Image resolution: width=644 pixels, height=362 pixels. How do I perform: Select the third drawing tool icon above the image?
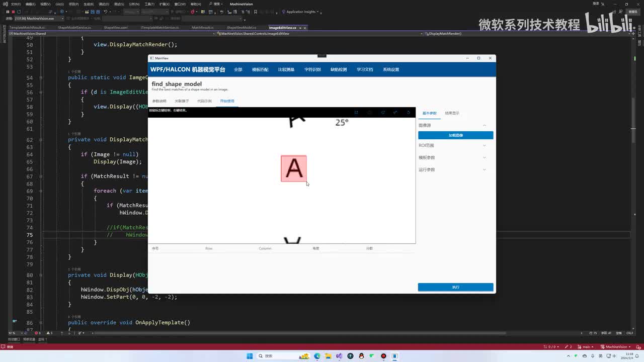point(382,113)
